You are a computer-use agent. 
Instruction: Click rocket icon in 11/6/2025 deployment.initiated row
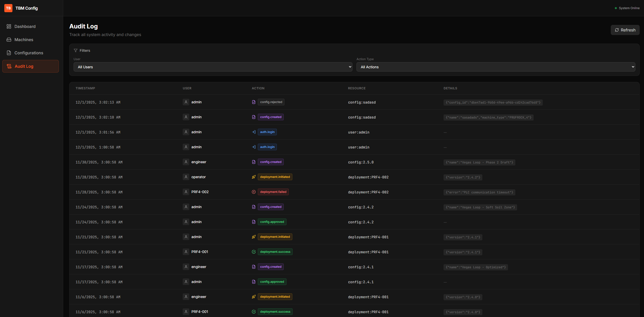[254, 297]
